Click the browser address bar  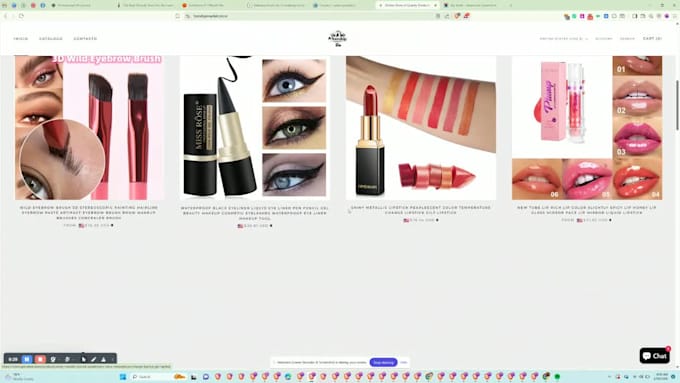pos(310,16)
